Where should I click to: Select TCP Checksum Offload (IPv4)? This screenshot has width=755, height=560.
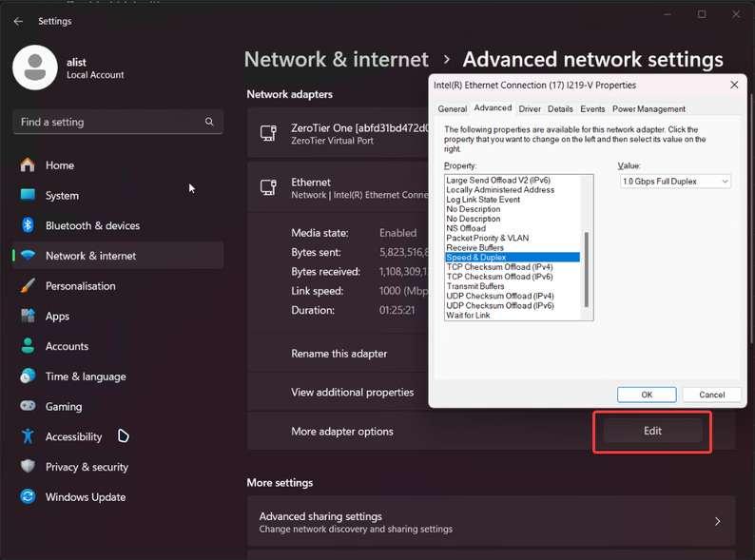click(x=499, y=267)
